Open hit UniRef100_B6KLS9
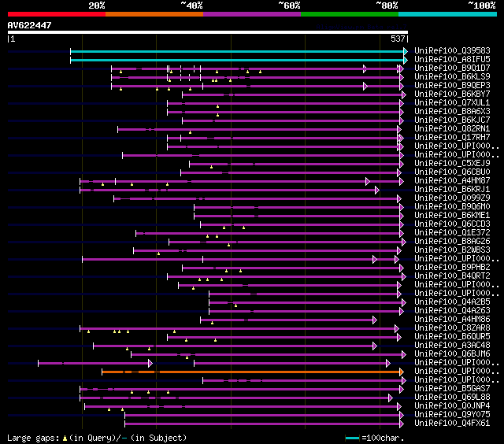Screen dimensions: 504x444 452,77
